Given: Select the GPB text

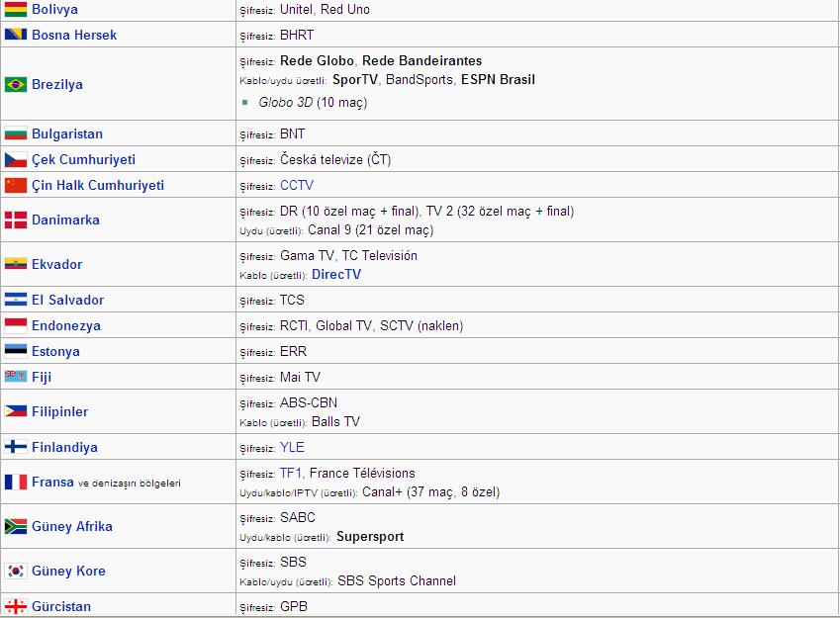Looking at the screenshot, I should 294,606.
